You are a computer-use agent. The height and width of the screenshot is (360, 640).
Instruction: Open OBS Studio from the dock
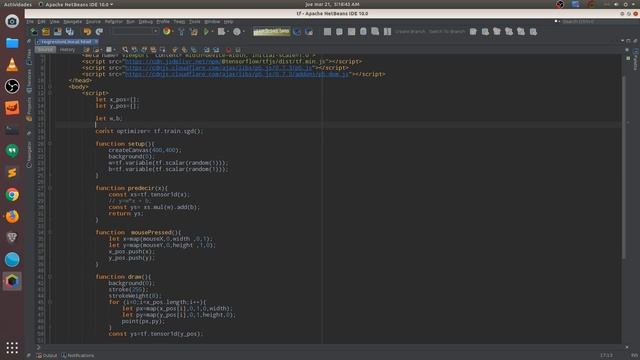point(12,86)
